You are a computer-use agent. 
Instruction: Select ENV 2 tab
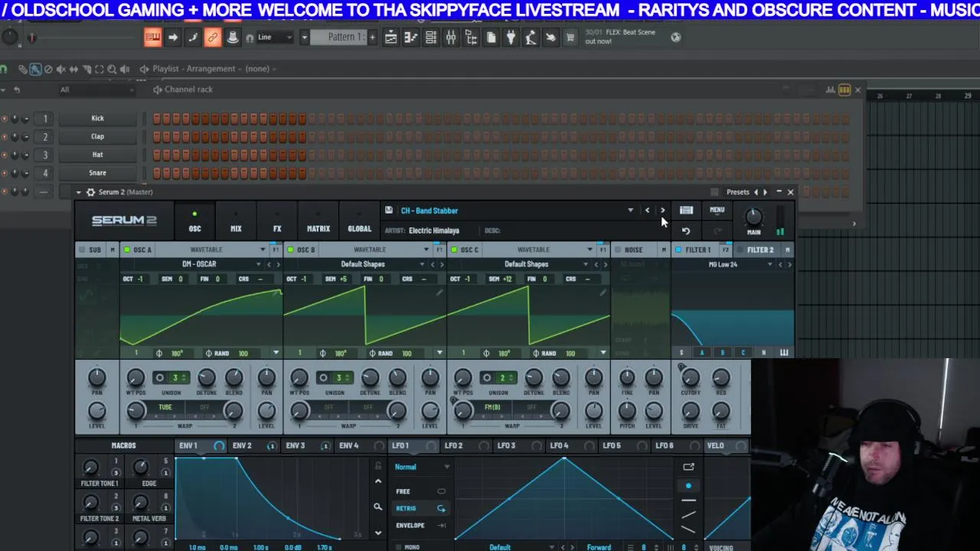tap(242, 445)
